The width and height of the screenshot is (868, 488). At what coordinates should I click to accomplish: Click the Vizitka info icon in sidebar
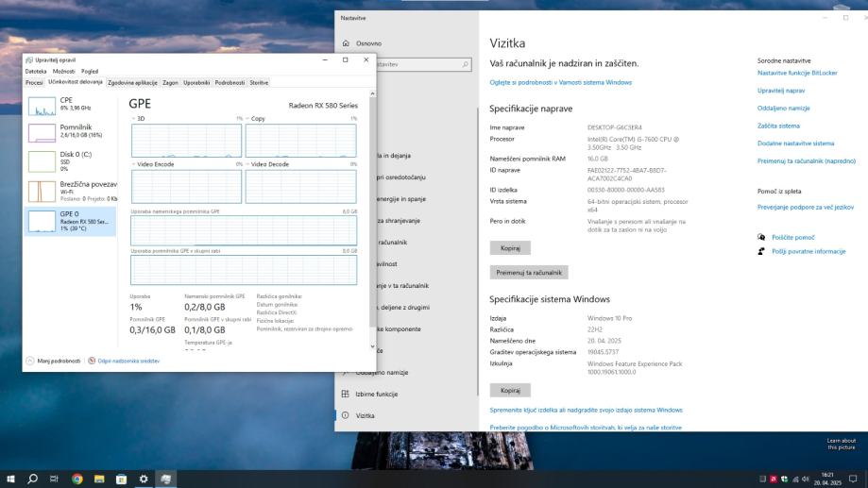(x=346, y=415)
